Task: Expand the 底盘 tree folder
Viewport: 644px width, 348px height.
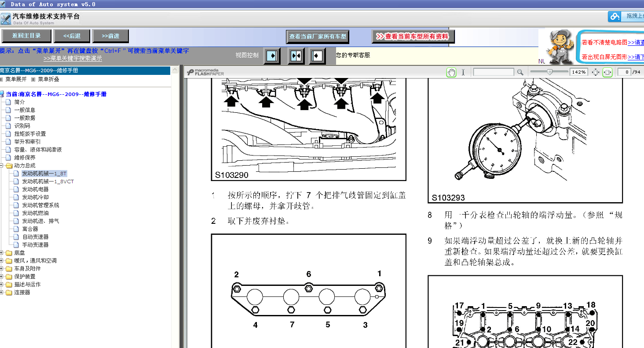Action: 2,253
